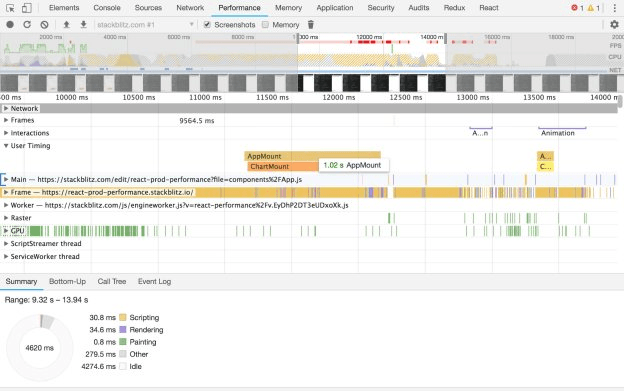This screenshot has height=391, width=624.
Task: Click the save profile download arrow icon
Action: [83, 25]
